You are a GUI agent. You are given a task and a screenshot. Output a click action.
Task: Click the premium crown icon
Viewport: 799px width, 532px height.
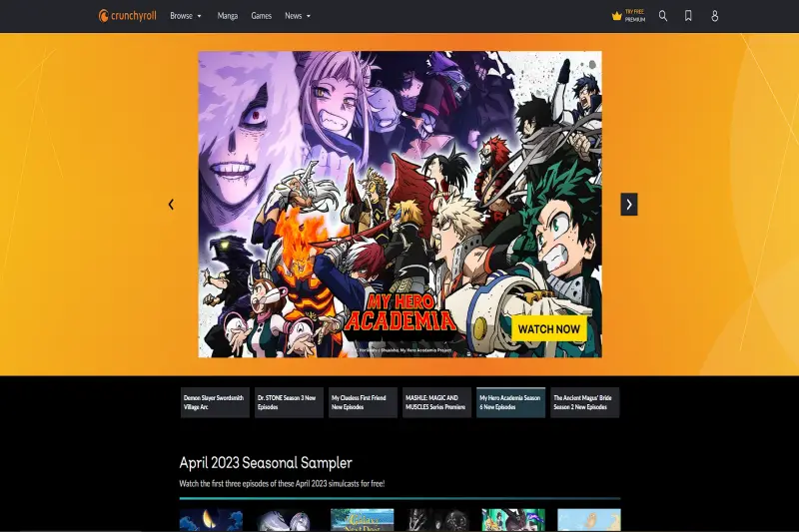pos(616,16)
